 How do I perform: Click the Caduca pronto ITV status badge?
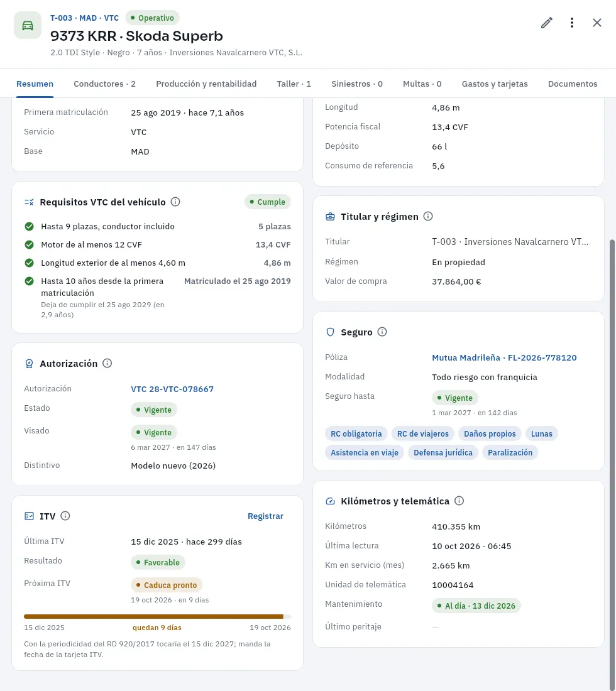pos(167,585)
